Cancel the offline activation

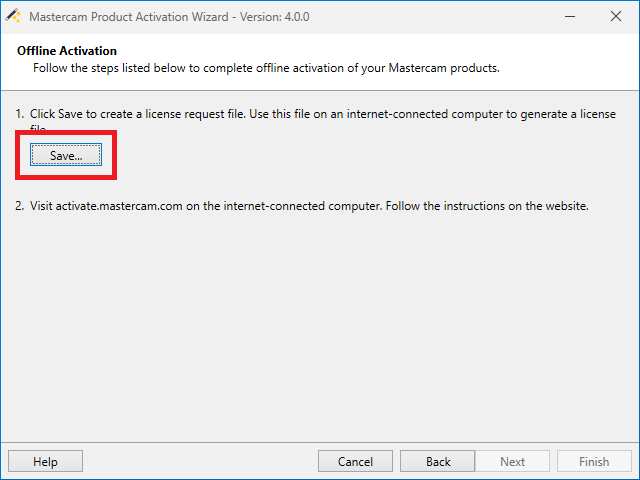[x=355, y=461]
